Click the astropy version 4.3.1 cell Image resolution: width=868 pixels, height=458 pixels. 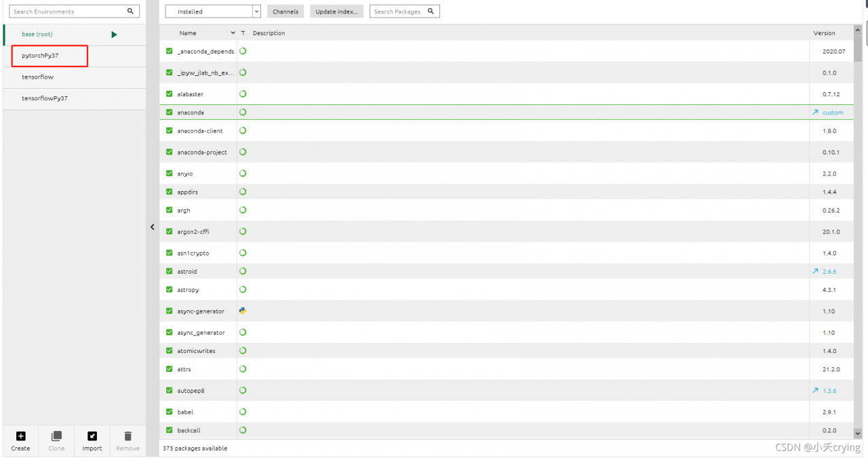click(x=829, y=289)
